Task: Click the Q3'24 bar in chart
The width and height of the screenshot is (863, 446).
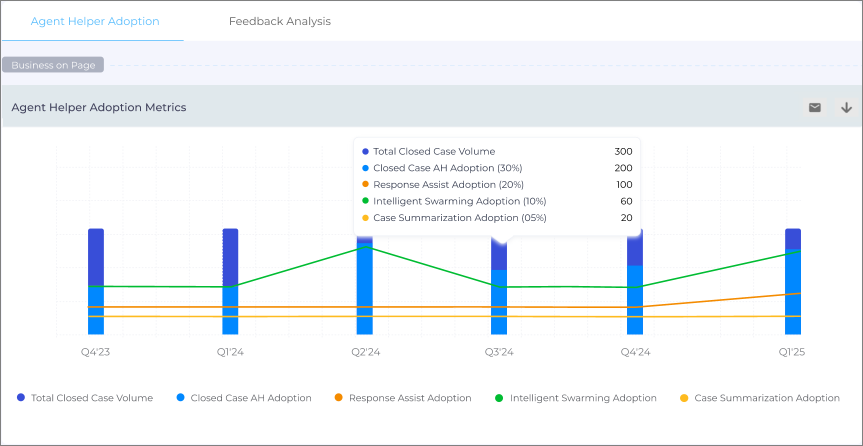Action: pos(499,295)
